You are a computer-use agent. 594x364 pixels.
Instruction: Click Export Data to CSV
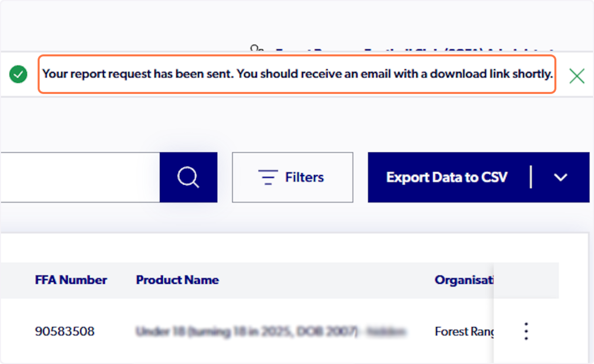pos(447,177)
